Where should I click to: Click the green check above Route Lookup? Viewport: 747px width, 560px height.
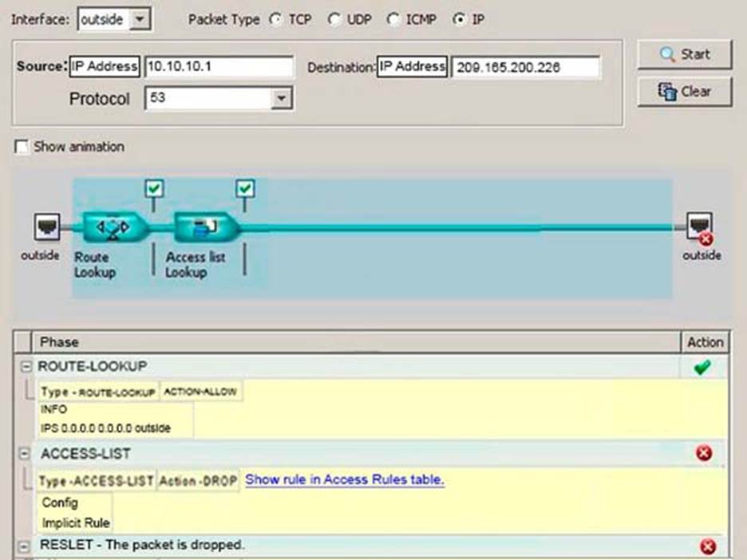tap(155, 188)
